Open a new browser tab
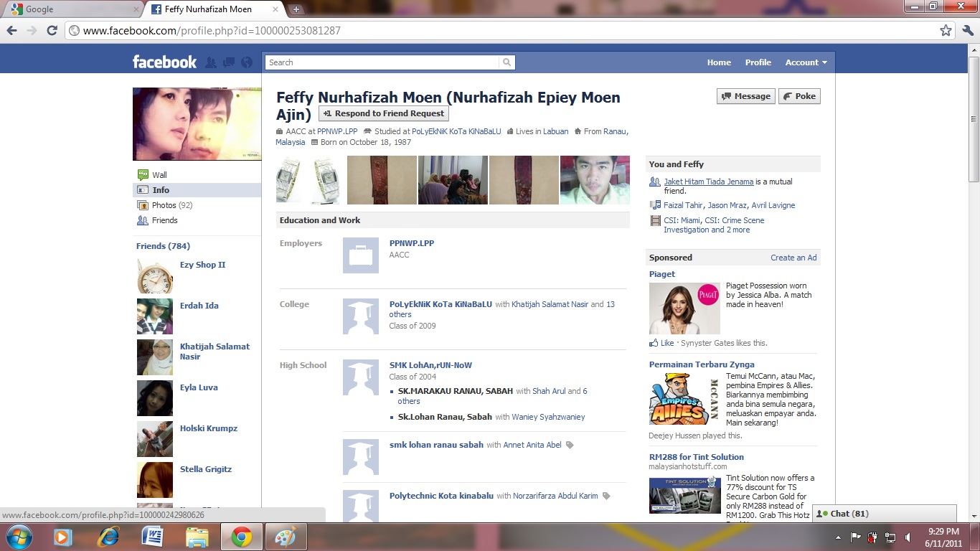This screenshot has width=980, height=551. point(296,9)
